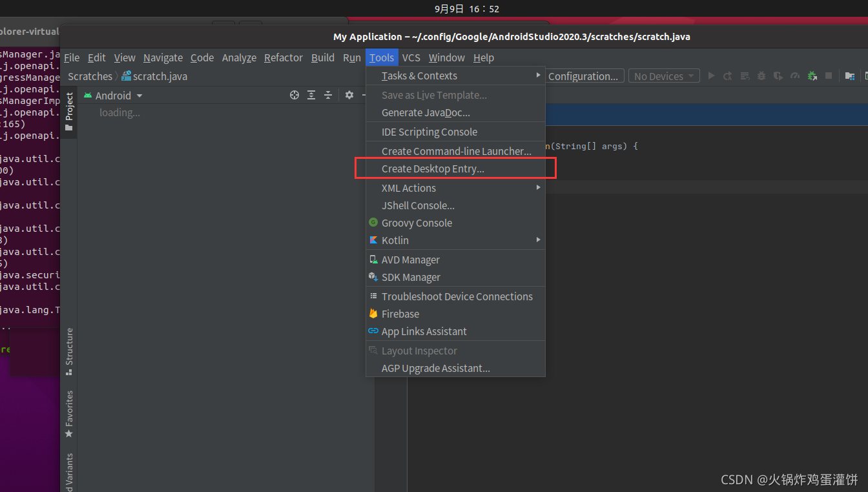The width and height of the screenshot is (868, 492).
Task: Click the Stop square icon in toolbar
Action: click(829, 76)
